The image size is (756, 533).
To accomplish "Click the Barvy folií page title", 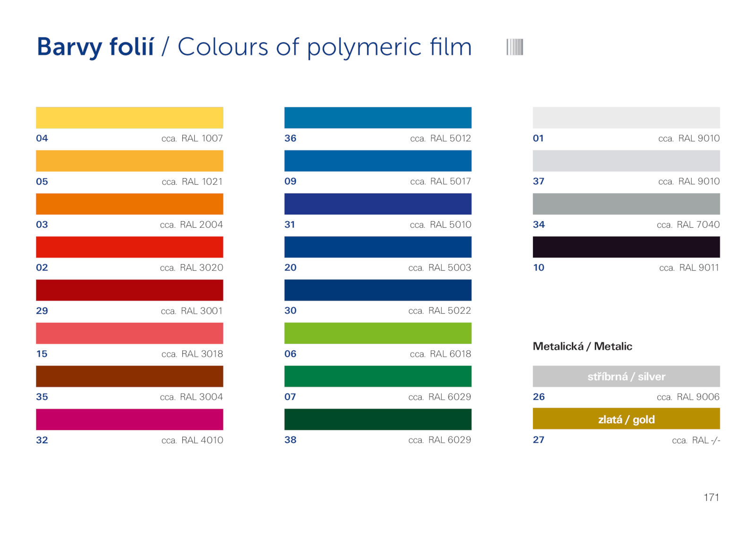I will [95, 47].
